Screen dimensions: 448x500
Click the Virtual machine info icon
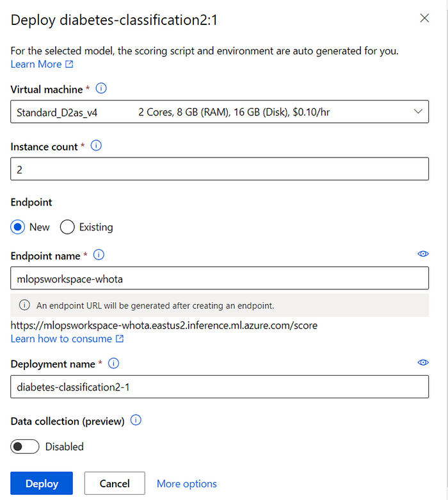tap(101, 88)
